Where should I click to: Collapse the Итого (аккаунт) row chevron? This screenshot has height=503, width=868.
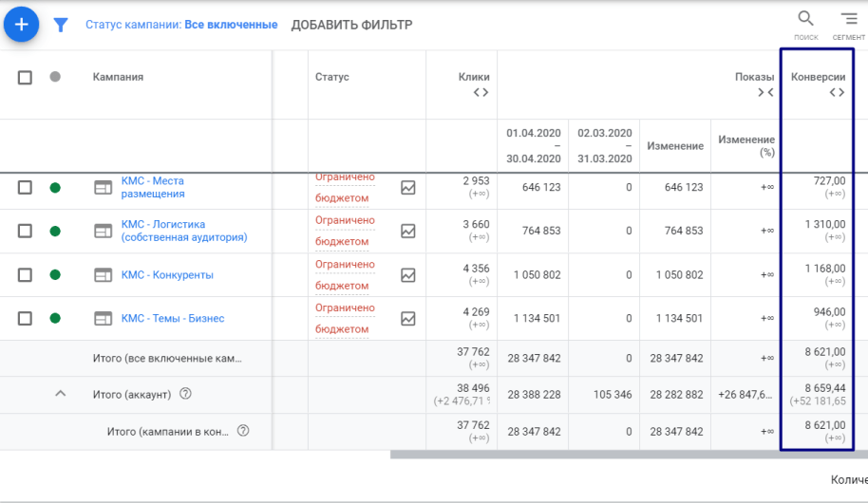(x=60, y=394)
